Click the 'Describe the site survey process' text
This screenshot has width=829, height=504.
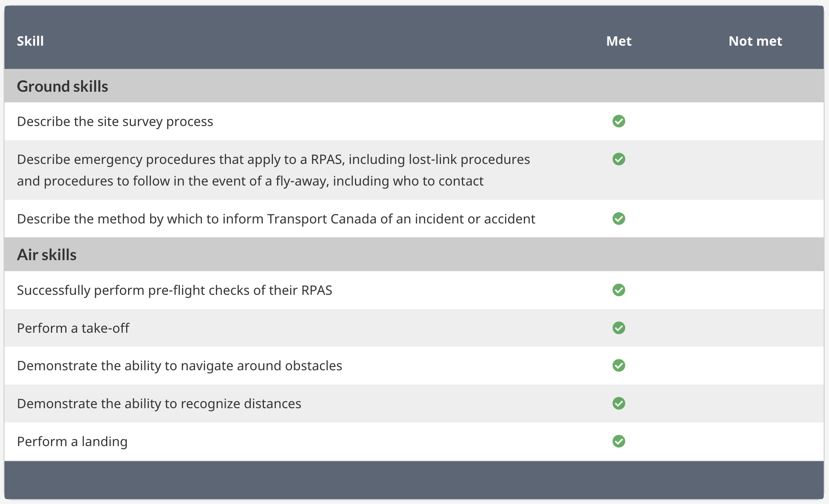pyautogui.click(x=115, y=122)
